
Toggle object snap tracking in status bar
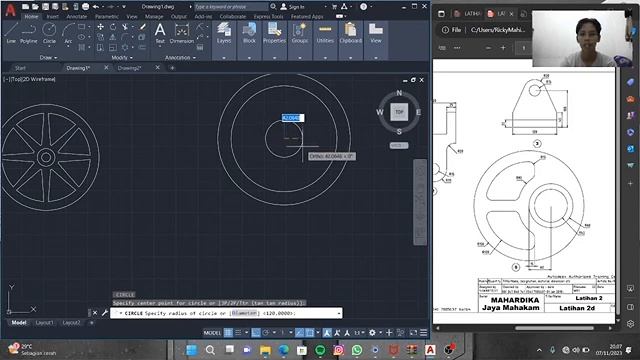[x=300, y=333]
